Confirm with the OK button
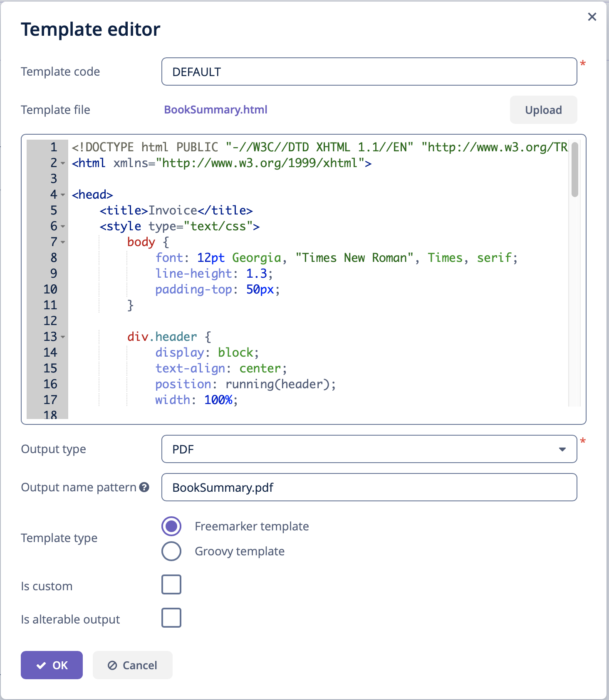Screen dimensions: 609x700 coord(52,665)
